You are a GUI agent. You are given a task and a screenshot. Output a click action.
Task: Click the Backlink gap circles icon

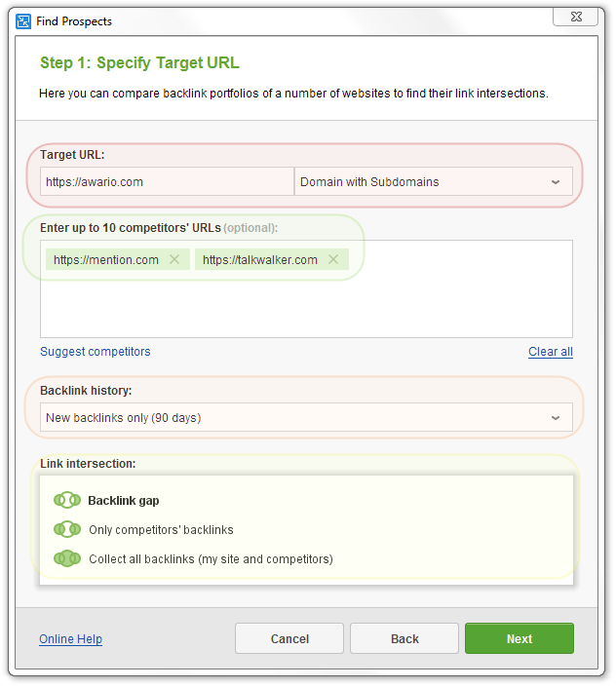tap(67, 500)
